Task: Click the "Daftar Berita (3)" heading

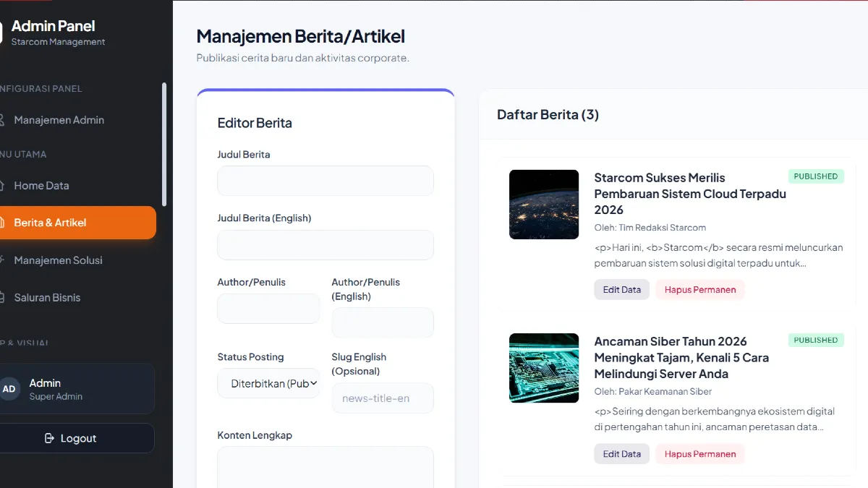Action: pyautogui.click(x=548, y=114)
